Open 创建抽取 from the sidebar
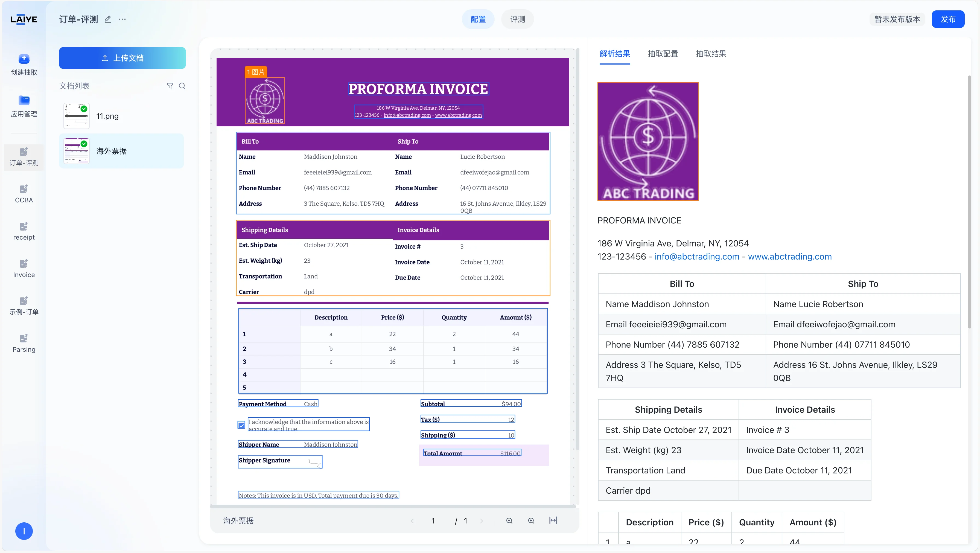This screenshot has height=553, width=980. [x=24, y=65]
